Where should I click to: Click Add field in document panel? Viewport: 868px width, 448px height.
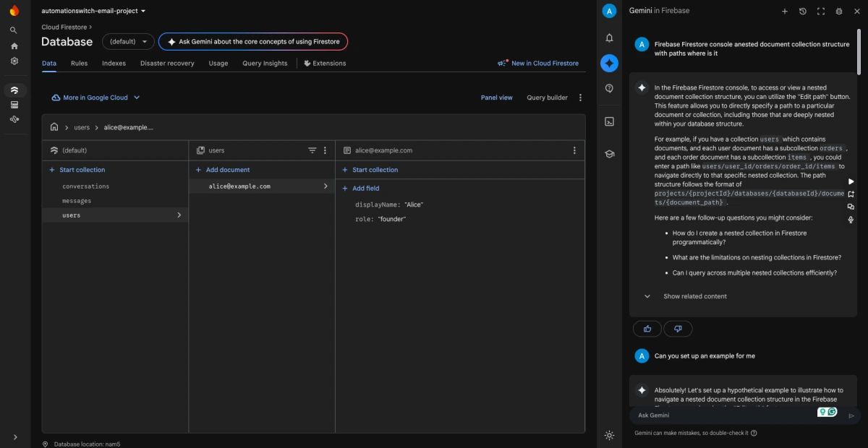[x=360, y=189]
